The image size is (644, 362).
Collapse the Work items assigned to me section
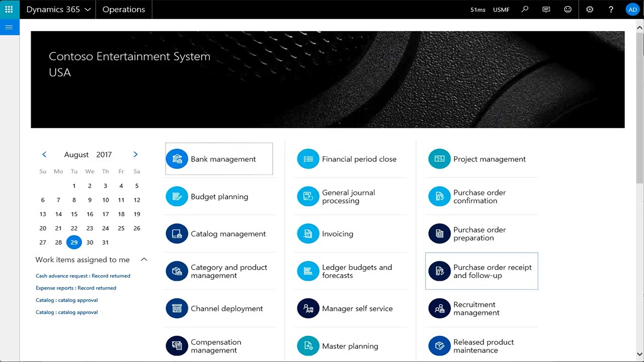[144, 259]
